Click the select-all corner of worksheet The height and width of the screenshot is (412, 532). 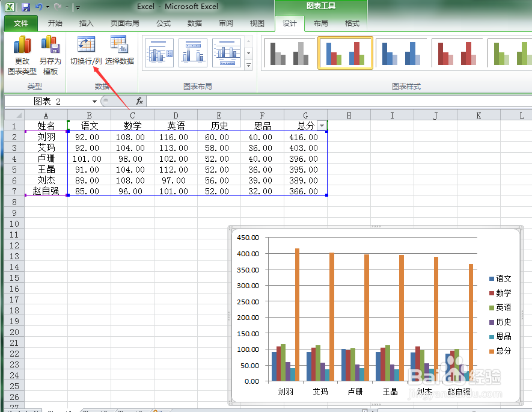(14, 115)
